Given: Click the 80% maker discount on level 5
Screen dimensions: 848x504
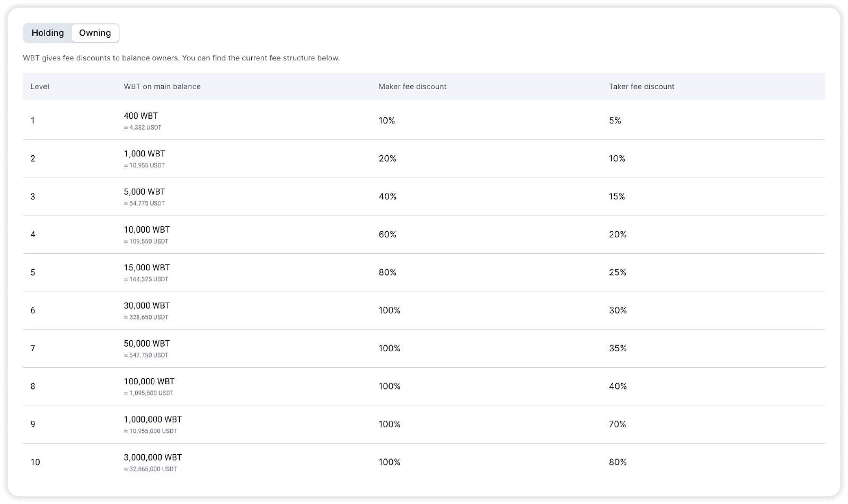Looking at the screenshot, I should click(387, 272).
